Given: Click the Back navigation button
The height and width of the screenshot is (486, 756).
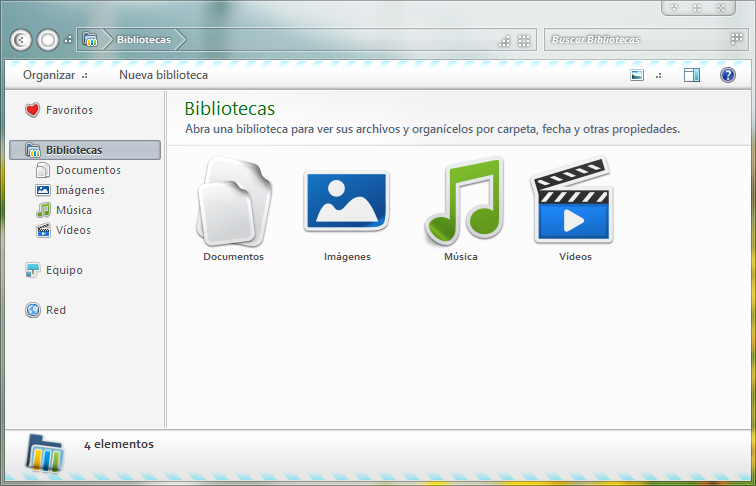Looking at the screenshot, I should pyautogui.click(x=21, y=40).
